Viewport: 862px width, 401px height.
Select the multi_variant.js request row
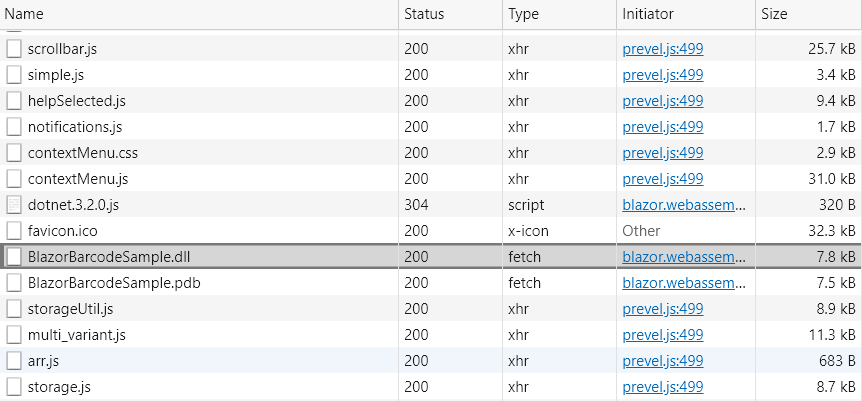coord(76,335)
